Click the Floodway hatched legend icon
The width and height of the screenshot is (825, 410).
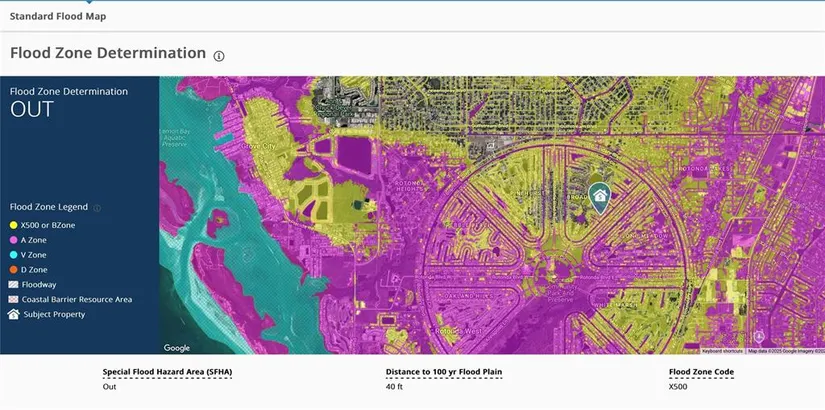click(14, 285)
